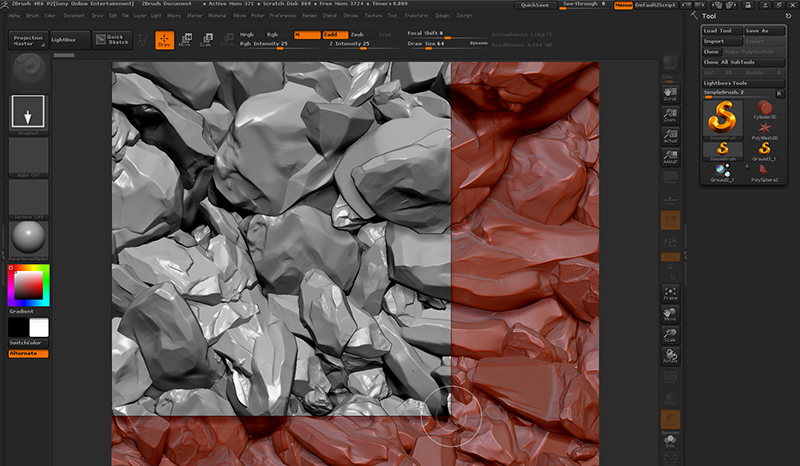This screenshot has height=466, width=800.
Task: Open the Standard brush selector
Action: tap(29, 72)
